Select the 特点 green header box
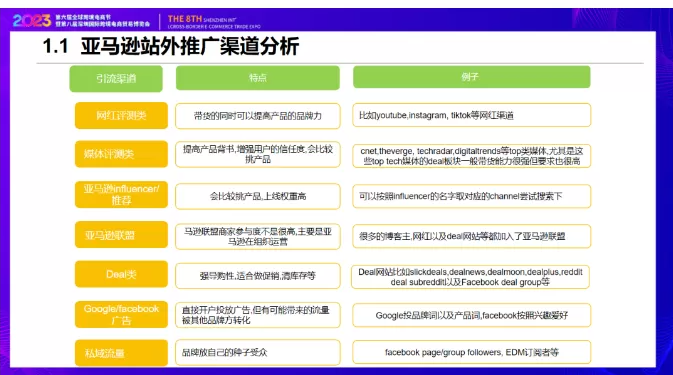Screen dimensions: 673x375 click(x=258, y=78)
